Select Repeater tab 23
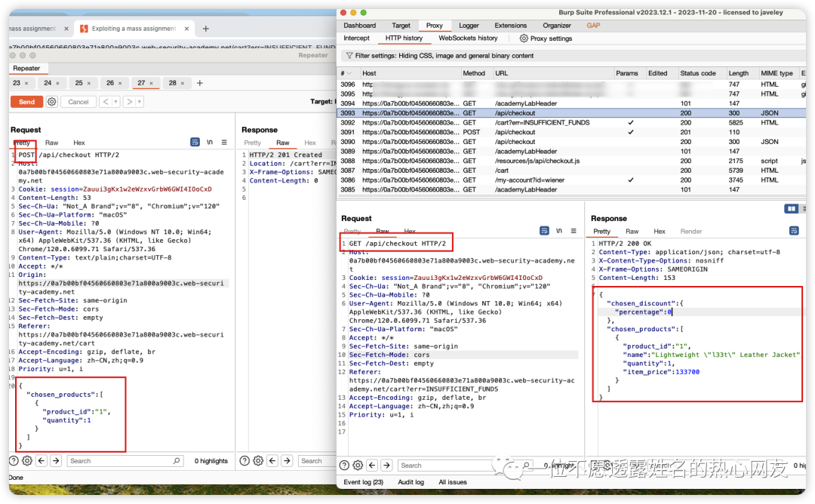 click(x=17, y=82)
